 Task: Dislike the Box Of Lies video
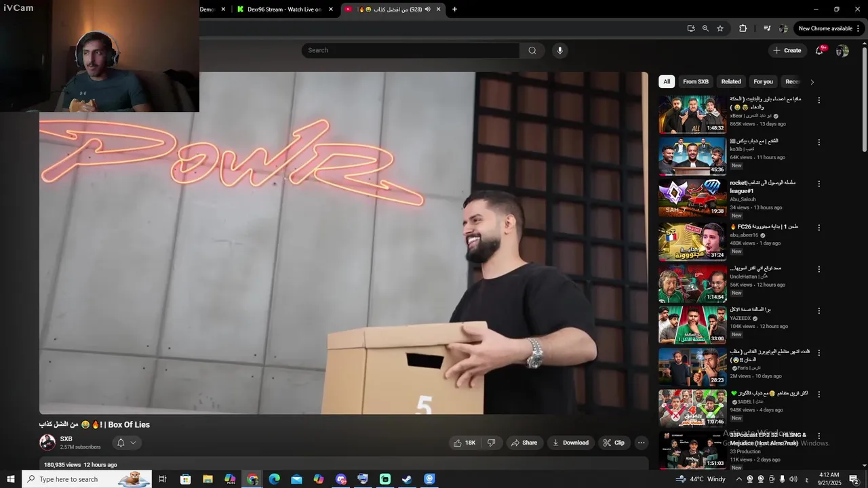pyautogui.click(x=492, y=443)
